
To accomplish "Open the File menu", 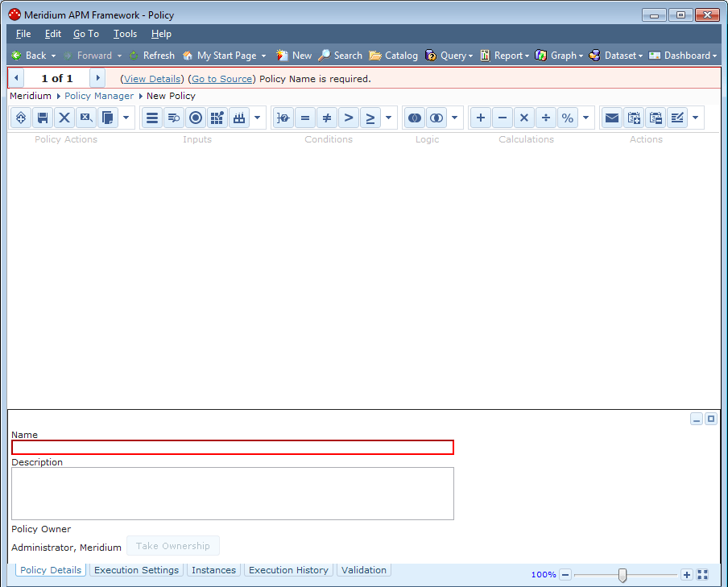I will (23, 34).
